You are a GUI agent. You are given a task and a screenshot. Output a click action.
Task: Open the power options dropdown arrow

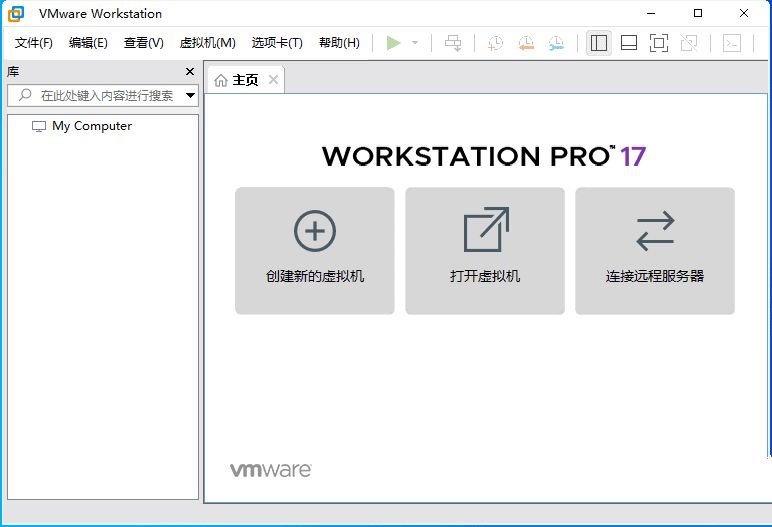415,43
